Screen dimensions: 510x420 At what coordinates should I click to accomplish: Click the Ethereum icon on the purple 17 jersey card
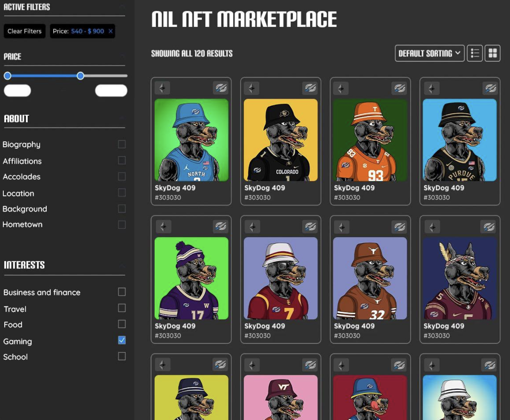point(163,227)
